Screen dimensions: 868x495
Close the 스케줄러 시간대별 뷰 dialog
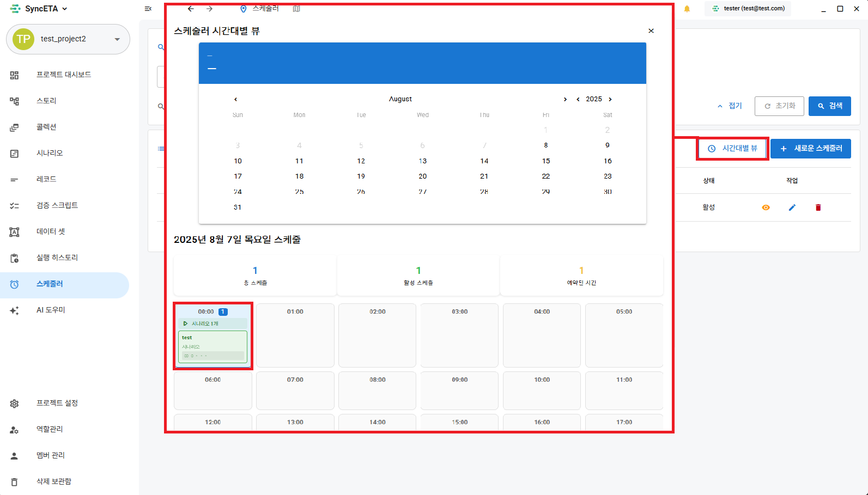coord(651,31)
